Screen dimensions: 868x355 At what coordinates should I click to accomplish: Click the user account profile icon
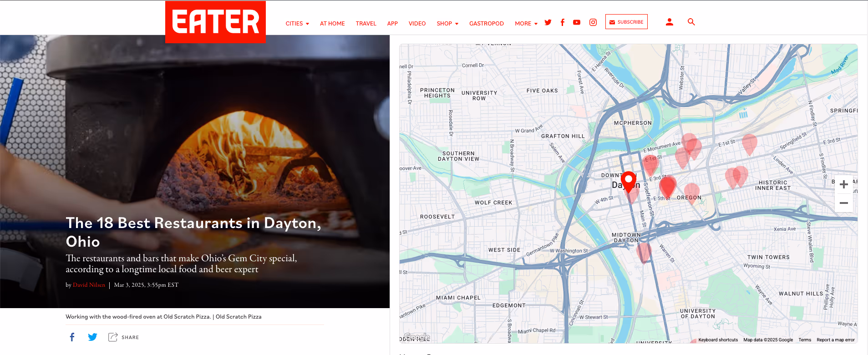(670, 22)
